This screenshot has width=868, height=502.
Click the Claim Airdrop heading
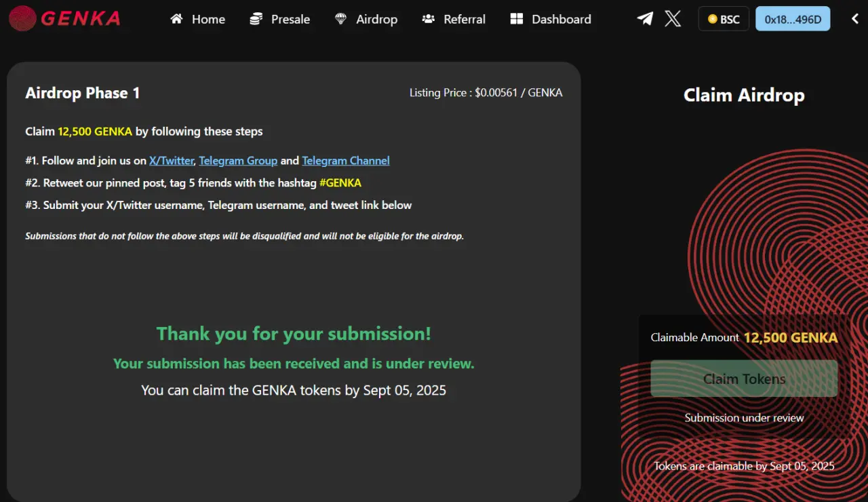coord(744,95)
